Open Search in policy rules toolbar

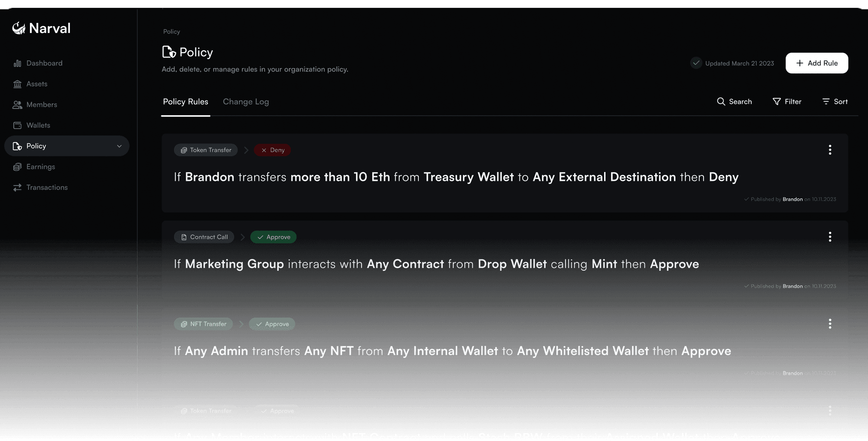point(734,101)
